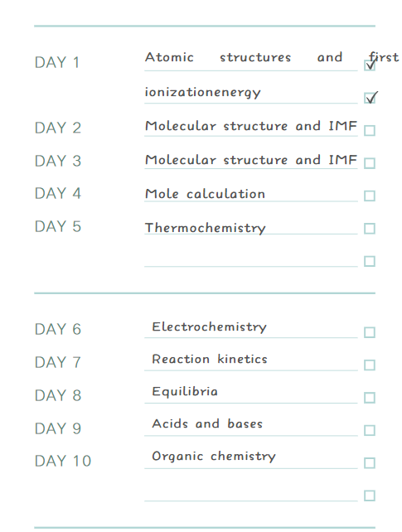
Task: Mark Organic chemistry as done
Action: pyautogui.click(x=370, y=463)
